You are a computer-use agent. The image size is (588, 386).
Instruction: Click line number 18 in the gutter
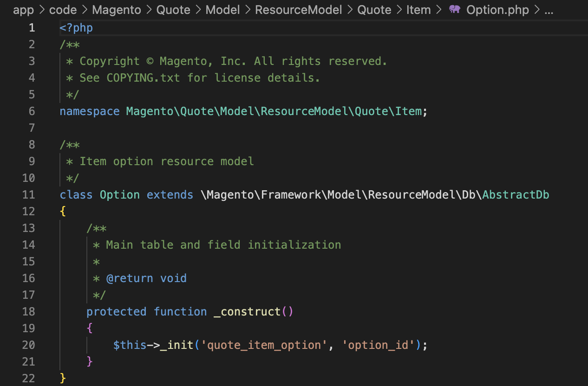(29, 312)
